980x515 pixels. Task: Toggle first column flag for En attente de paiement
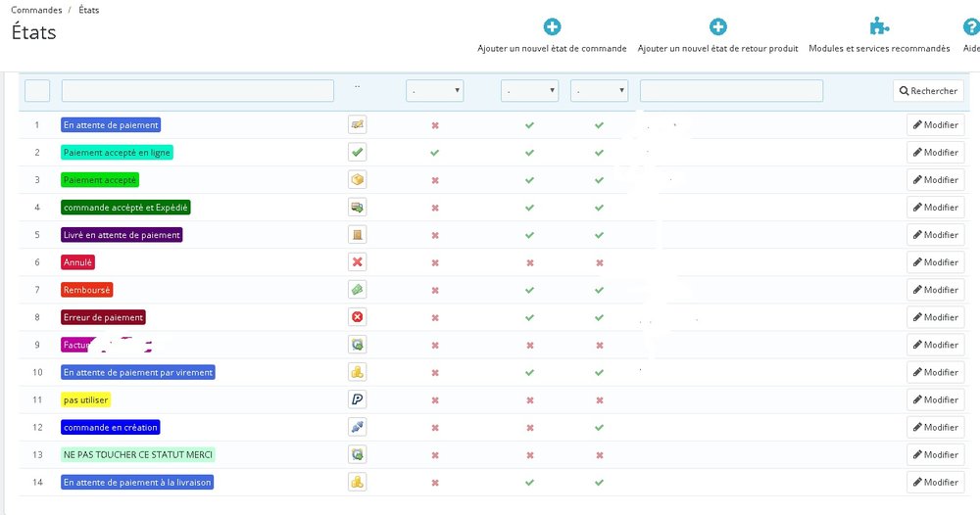click(435, 125)
